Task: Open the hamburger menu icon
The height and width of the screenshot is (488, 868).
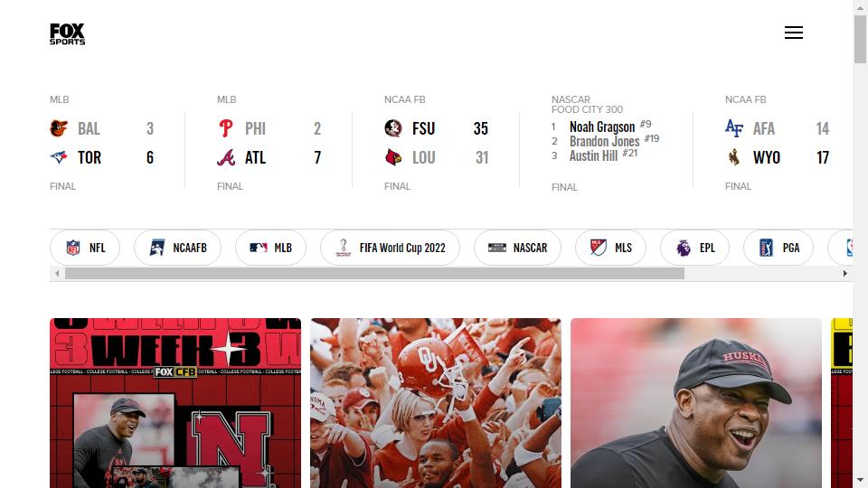Action: (x=793, y=33)
